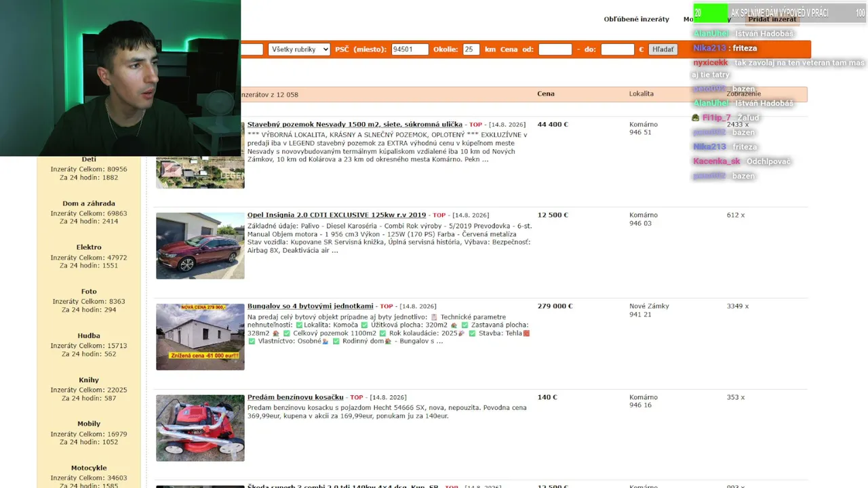Open the Všetky rubriky category dropdown
The width and height of the screenshot is (868, 488).
coord(299,49)
